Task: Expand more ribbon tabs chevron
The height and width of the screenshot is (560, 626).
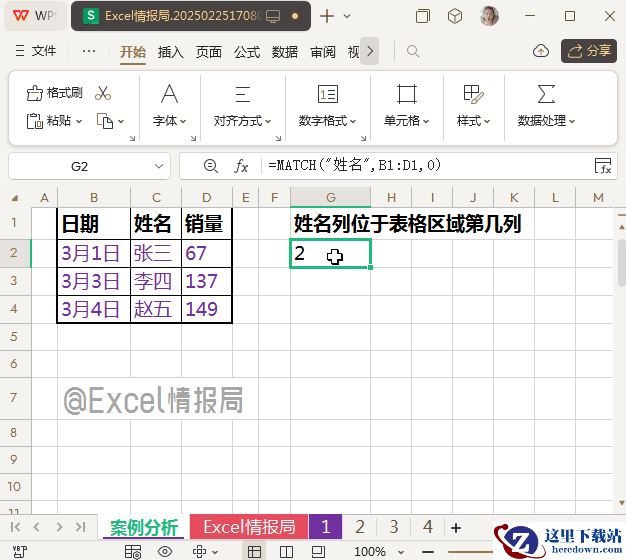Action: (x=370, y=51)
